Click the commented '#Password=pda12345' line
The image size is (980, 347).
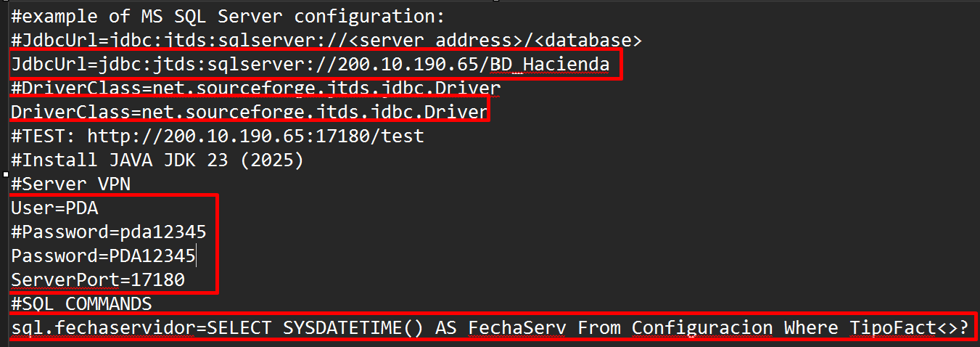[x=109, y=232]
